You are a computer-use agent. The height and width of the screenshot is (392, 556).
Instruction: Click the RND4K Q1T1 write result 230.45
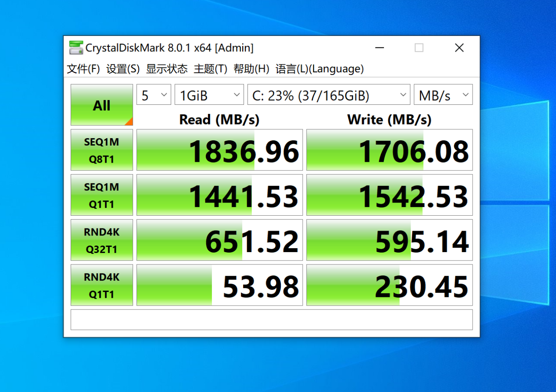[x=389, y=285]
